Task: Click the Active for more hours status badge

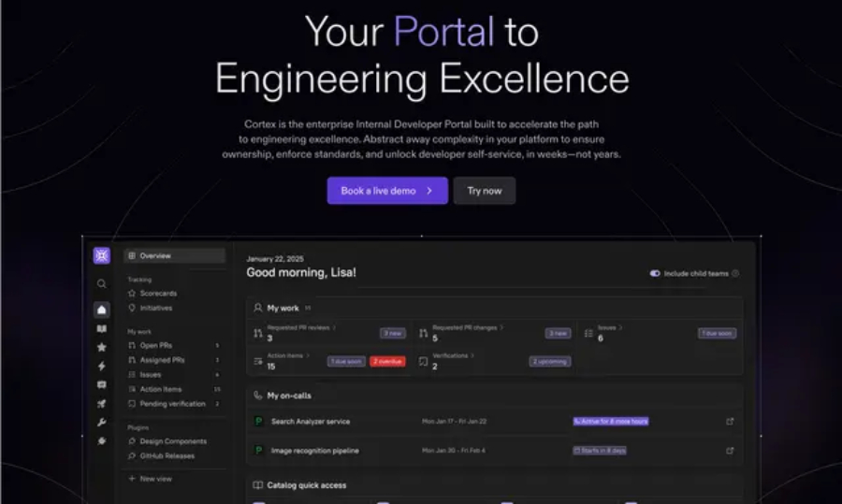Action: [611, 422]
